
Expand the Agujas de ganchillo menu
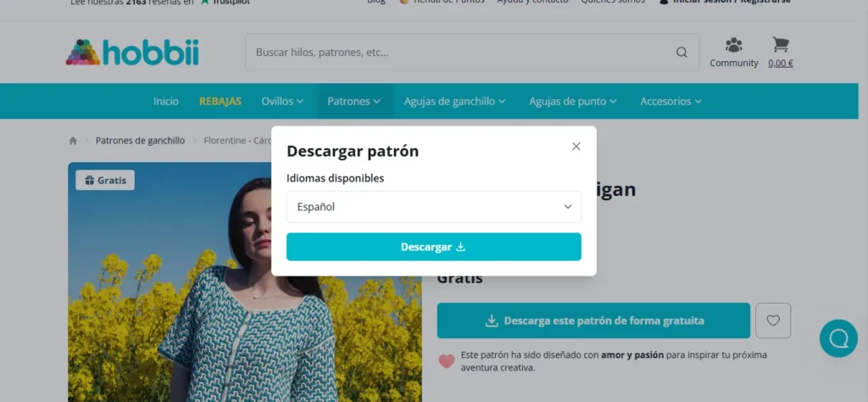click(454, 101)
